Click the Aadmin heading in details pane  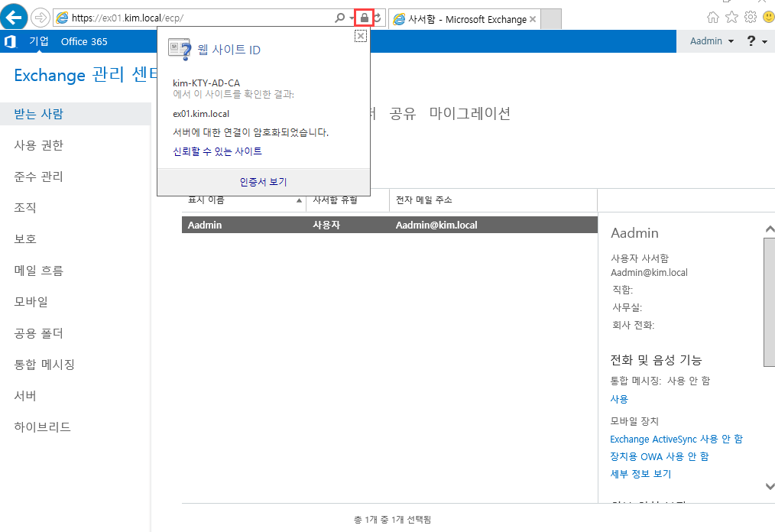pos(634,233)
